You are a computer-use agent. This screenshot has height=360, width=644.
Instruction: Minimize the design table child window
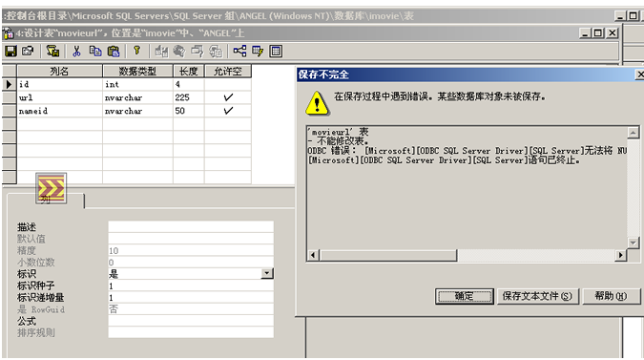tap(585, 32)
